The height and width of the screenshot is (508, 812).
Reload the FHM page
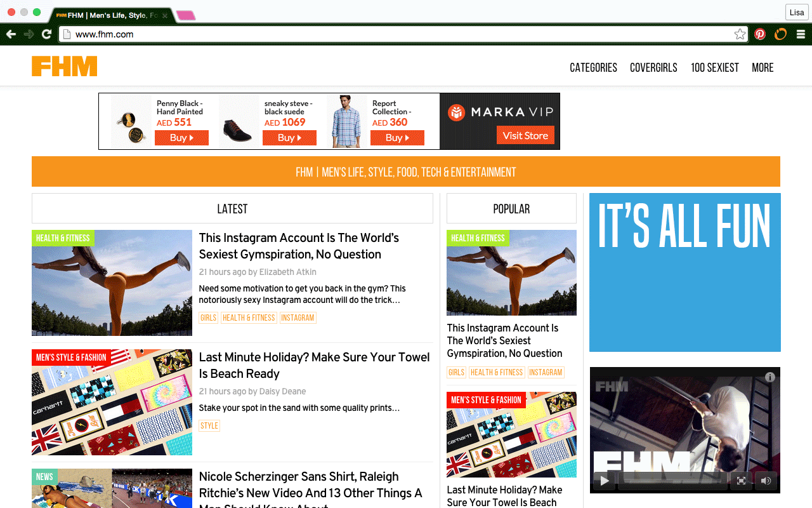tap(46, 34)
